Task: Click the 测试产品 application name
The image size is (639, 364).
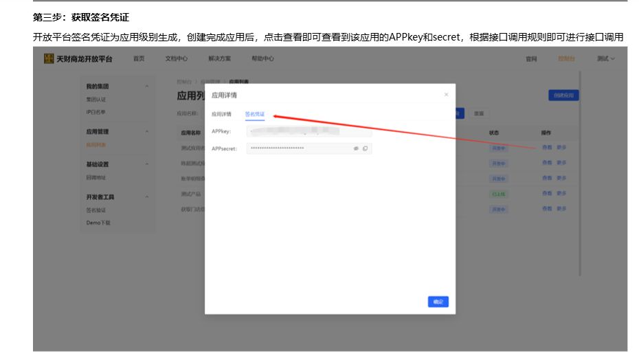Action: point(191,194)
